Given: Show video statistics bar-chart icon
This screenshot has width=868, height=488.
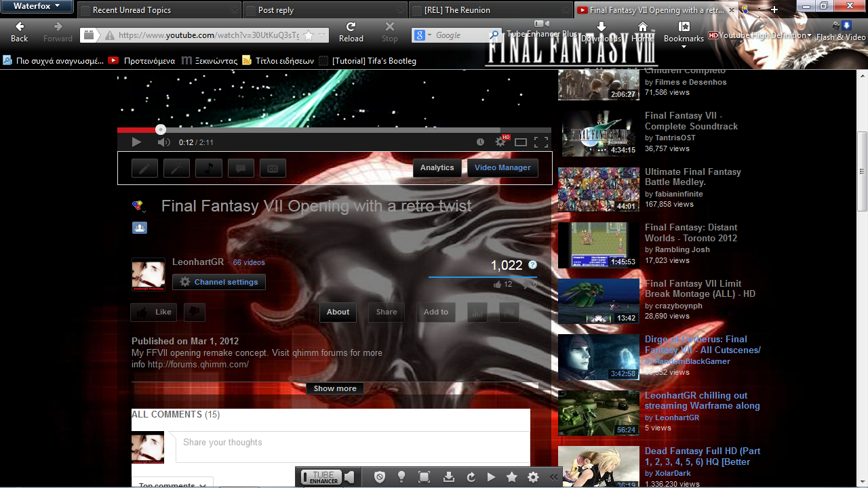Looking at the screenshot, I should [477, 312].
